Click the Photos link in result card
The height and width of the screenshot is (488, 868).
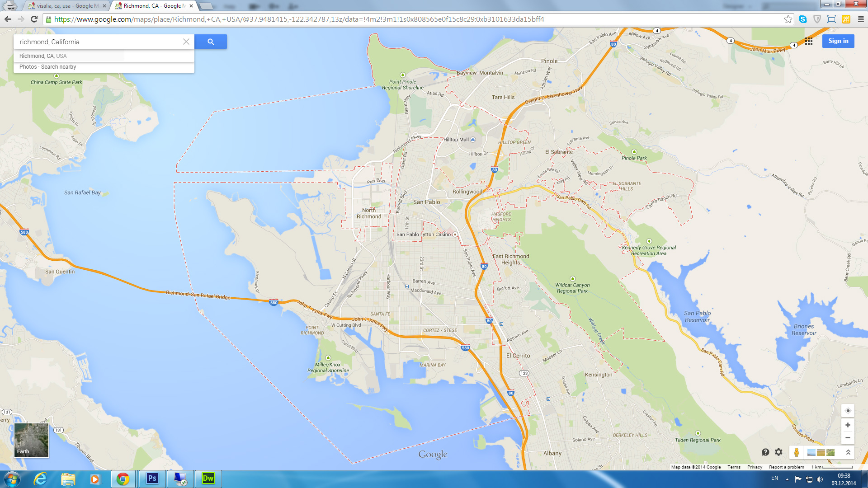[28, 67]
